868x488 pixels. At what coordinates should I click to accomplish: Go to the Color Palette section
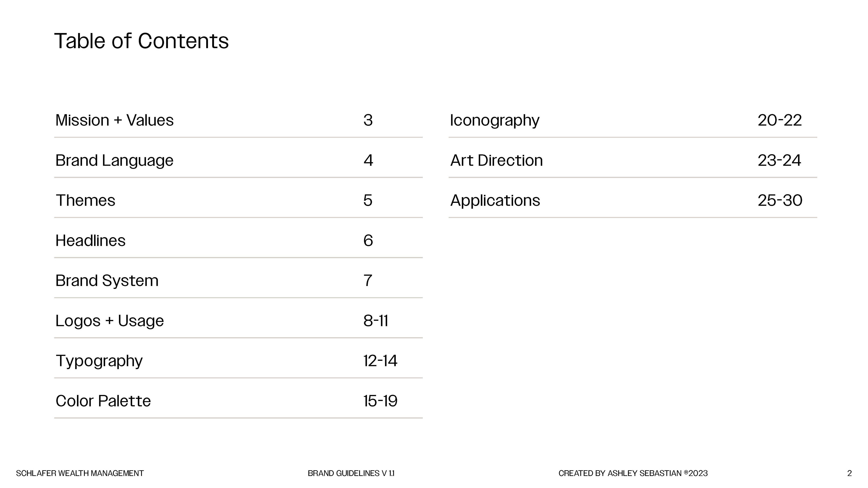pyautogui.click(x=103, y=401)
